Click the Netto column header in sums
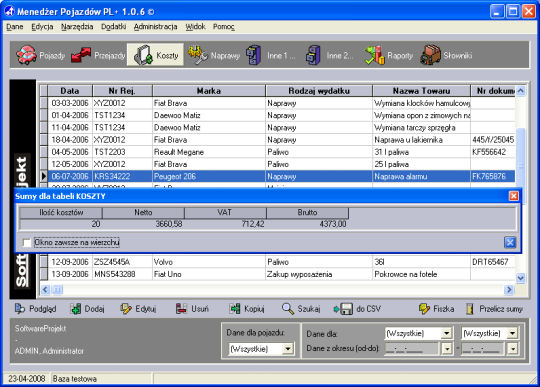 tap(143, 212)
